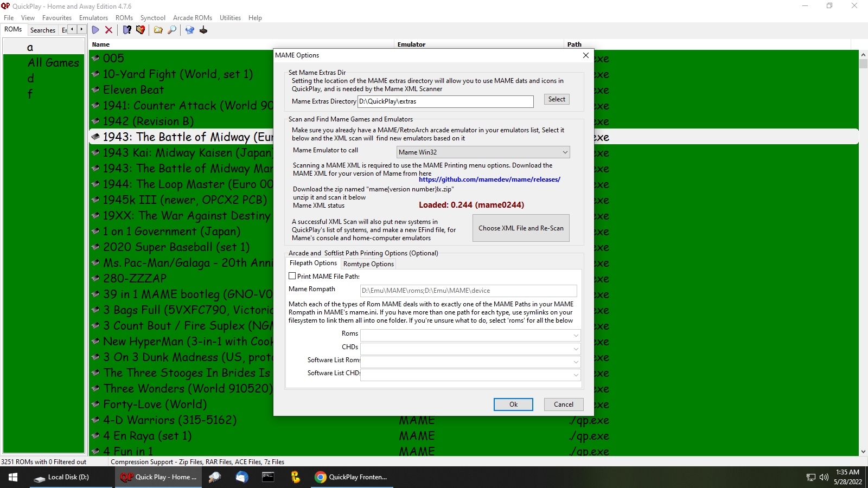868x488 pixels.
Task: Open the mamedev GitHub releases link
Action: point(489,179)
